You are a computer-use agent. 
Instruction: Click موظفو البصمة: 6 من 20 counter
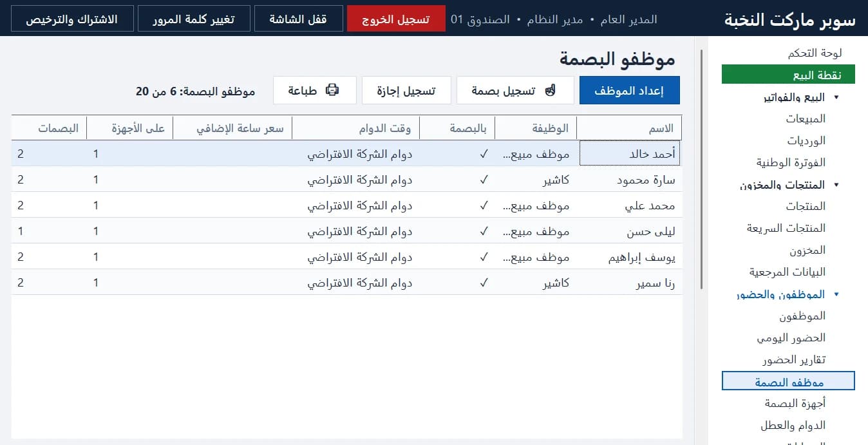pyautogui.click(x=195, y=91)
